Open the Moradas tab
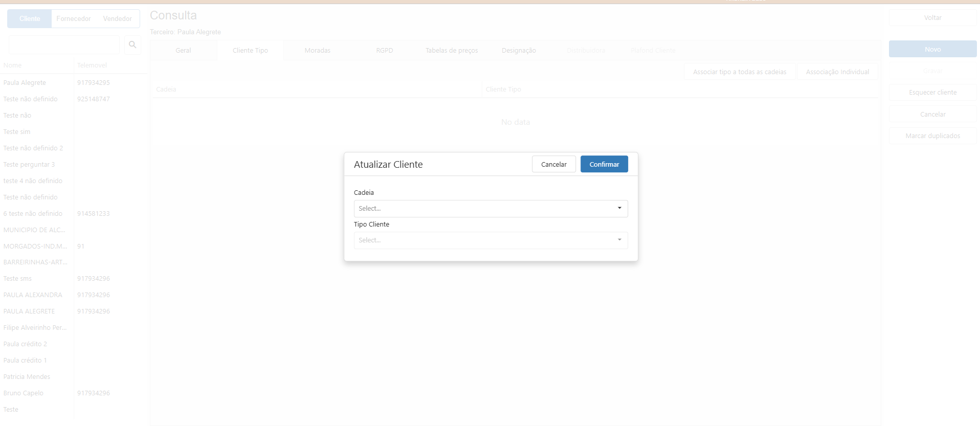Viewport: 980px width, 426px height. pyautogui.click(x=318, y=51)
